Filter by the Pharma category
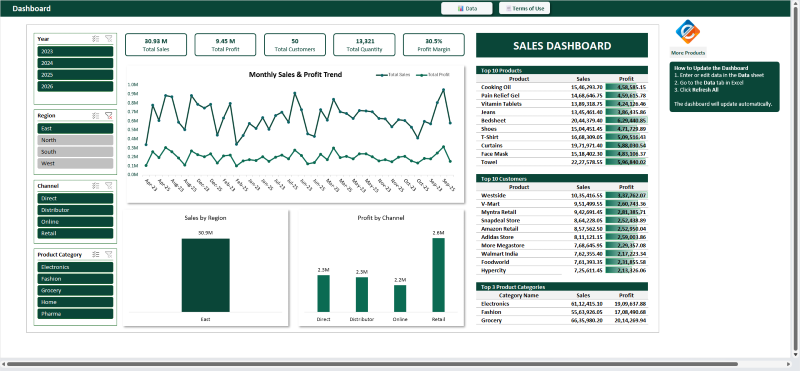 click(x=75, y=314)
